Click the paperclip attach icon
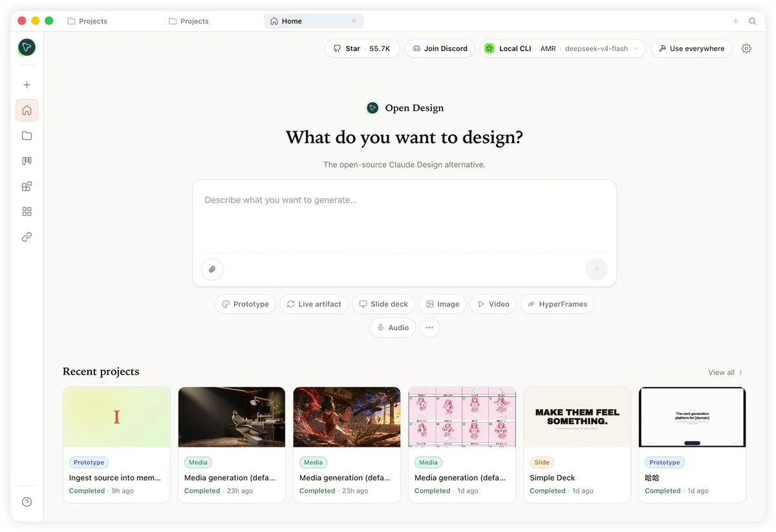The height and width of the screenshot is (532, 776). pyautogui.click(x=212, y=269)
